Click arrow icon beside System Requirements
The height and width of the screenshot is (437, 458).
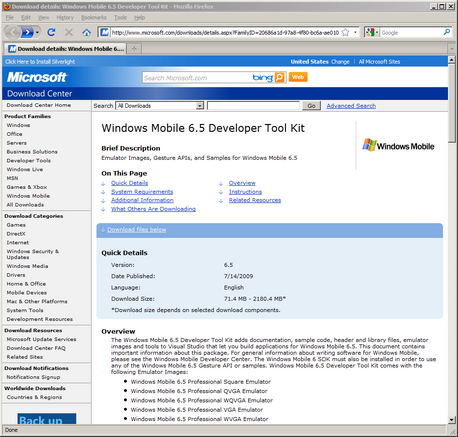click(103, 192)
